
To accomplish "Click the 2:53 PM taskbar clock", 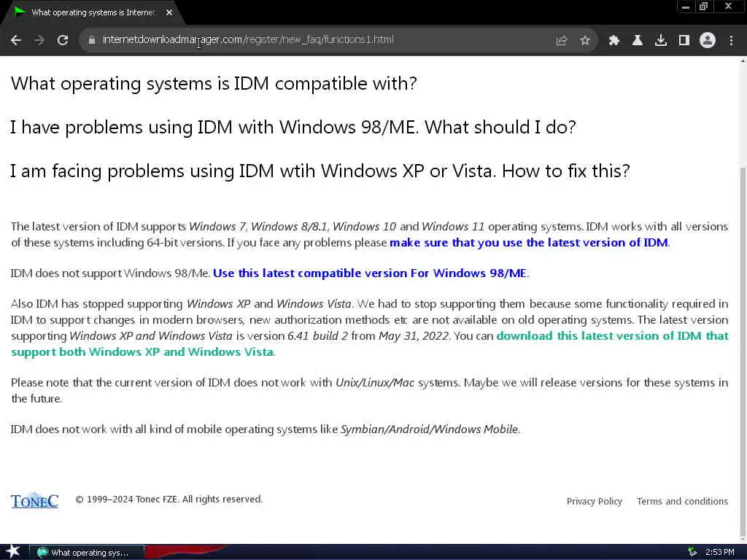I will pyautogui.click(x=720, y=553).
